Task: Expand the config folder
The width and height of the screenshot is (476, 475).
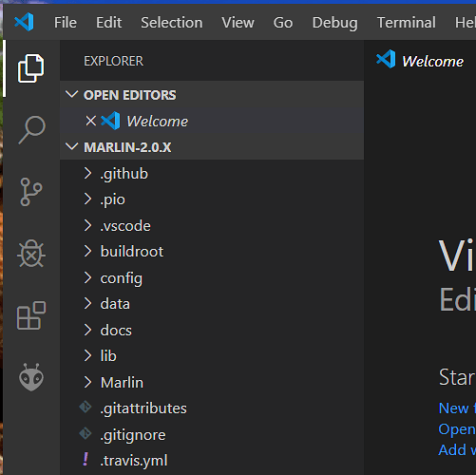Action: [87, 277]
